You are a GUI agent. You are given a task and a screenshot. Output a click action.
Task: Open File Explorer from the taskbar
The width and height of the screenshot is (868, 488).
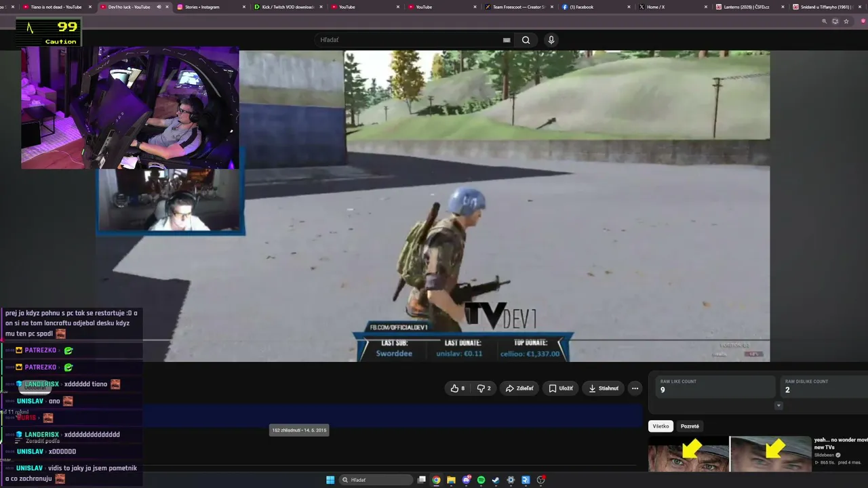pos(451,480)
